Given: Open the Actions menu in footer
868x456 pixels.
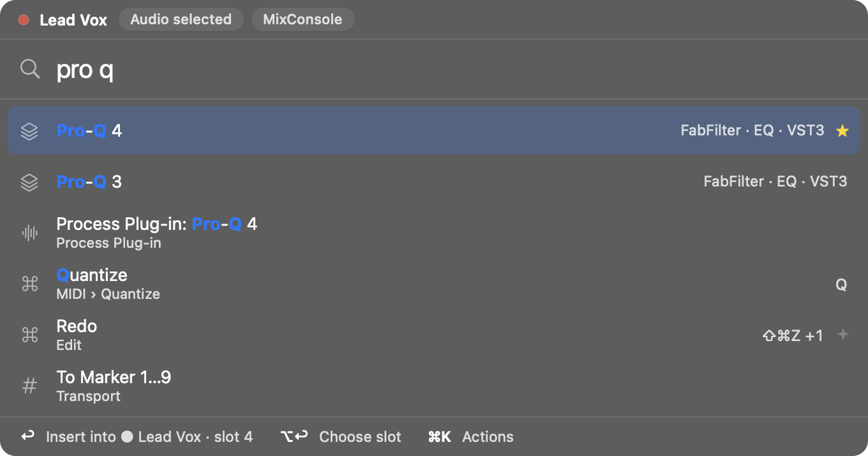Looking at the screenshot, I should click(470, 437).
